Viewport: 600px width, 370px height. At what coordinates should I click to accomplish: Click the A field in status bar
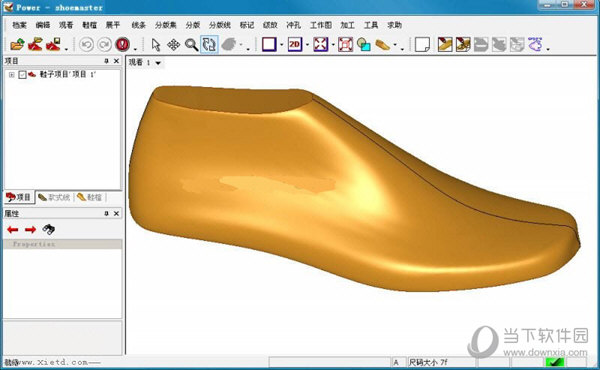coord(398,362)
